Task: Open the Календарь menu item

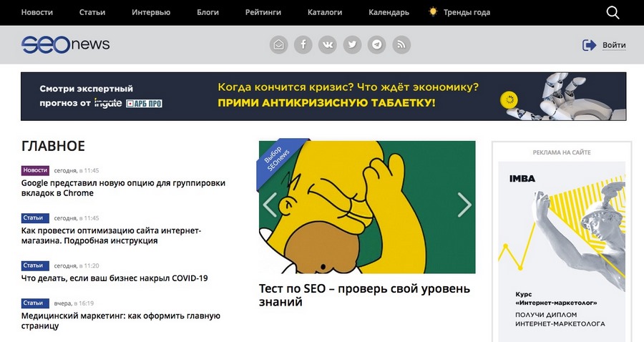Action: [x=389, y=12]
